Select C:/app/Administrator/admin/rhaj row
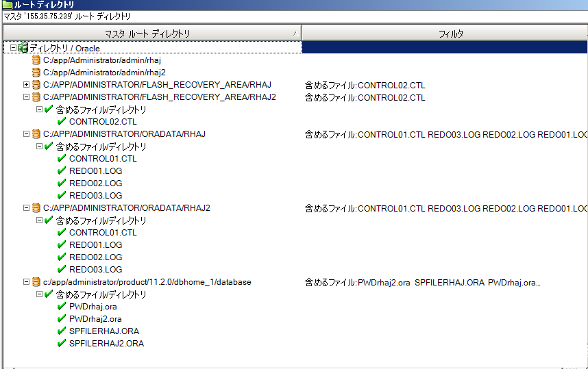 [x=102, y=60]
